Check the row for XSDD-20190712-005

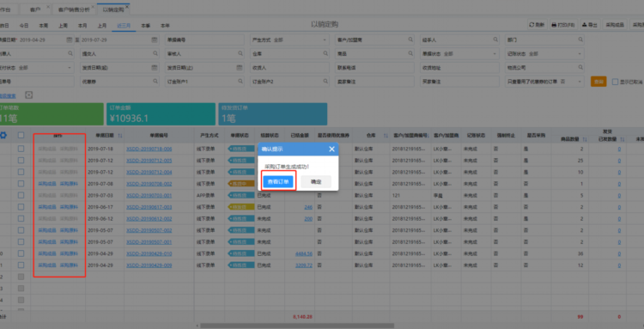(x=21, y=160)
